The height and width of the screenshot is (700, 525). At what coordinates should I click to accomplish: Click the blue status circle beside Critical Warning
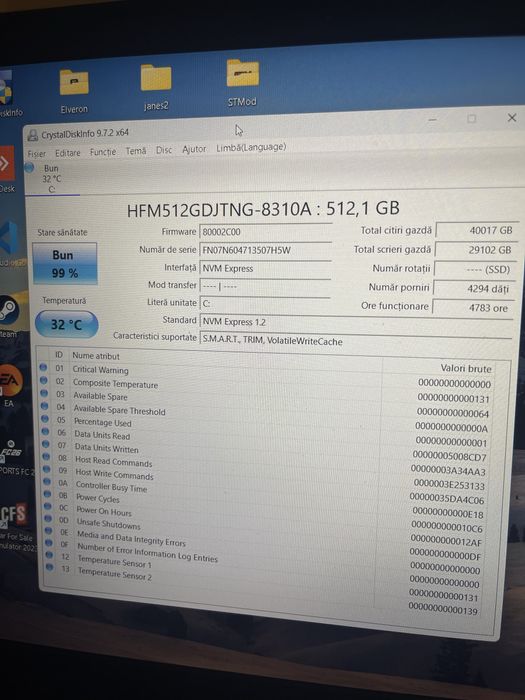click(x=43, y=367)
